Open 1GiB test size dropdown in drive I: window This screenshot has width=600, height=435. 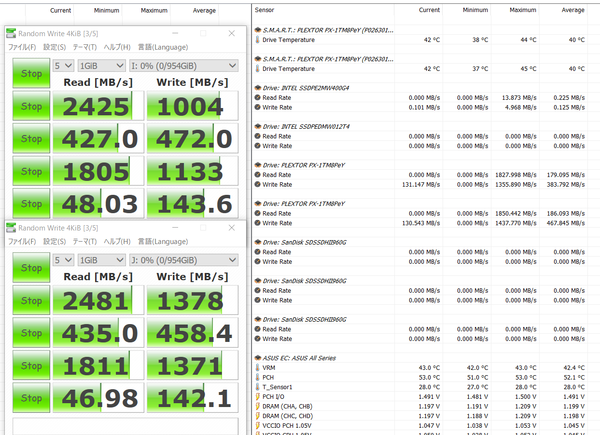tap(101, 66)
